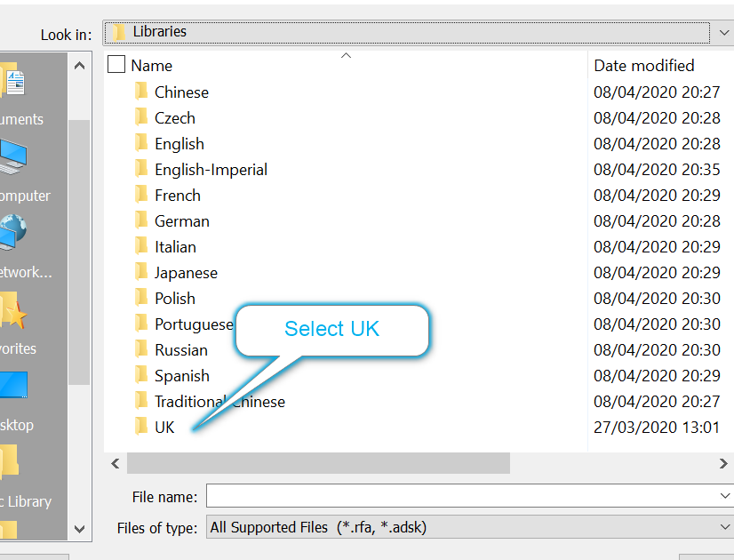Click the right arrow of horizontal scrollbar
734x560 pixels.
pos(722,463)
